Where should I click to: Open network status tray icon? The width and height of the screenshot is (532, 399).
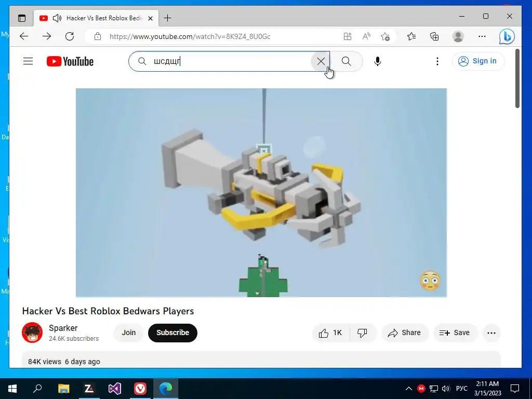click(434, 389)
